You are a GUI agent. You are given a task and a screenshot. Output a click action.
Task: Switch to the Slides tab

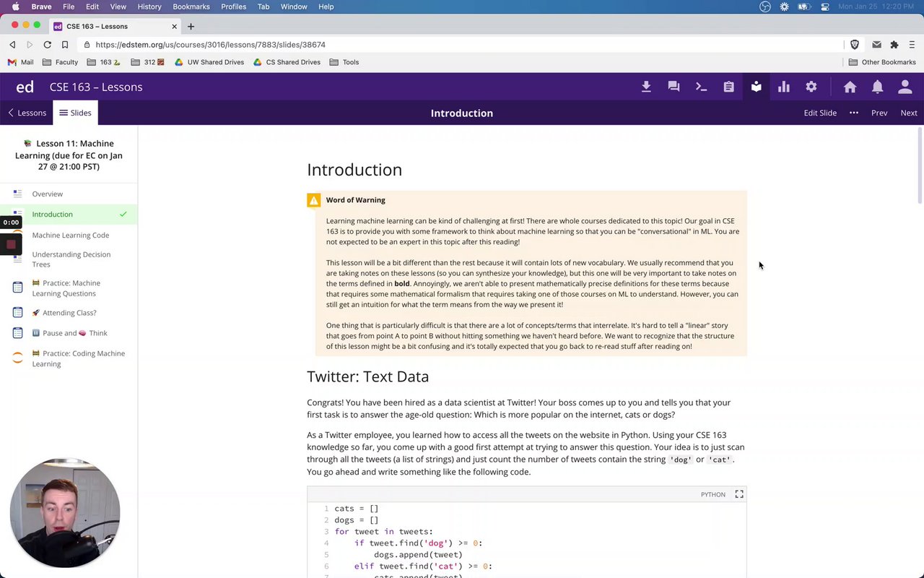(x=75, y=113)
